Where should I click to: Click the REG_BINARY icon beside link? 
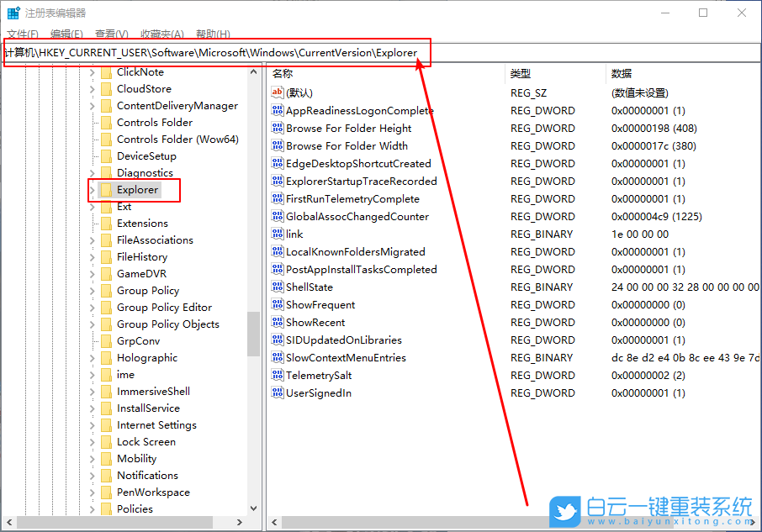coord(278,234)
